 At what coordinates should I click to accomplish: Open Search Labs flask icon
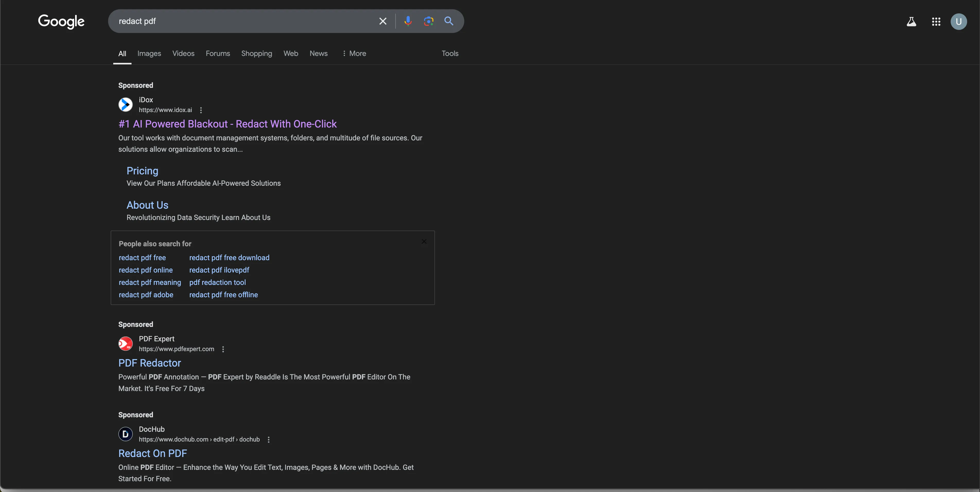click(911, 22)
